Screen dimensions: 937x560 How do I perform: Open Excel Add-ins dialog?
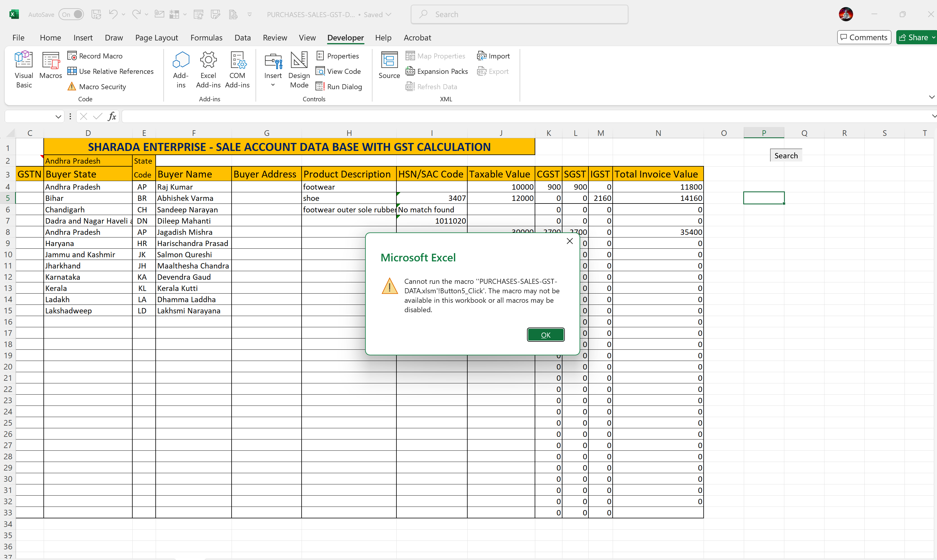click(208, 70)
